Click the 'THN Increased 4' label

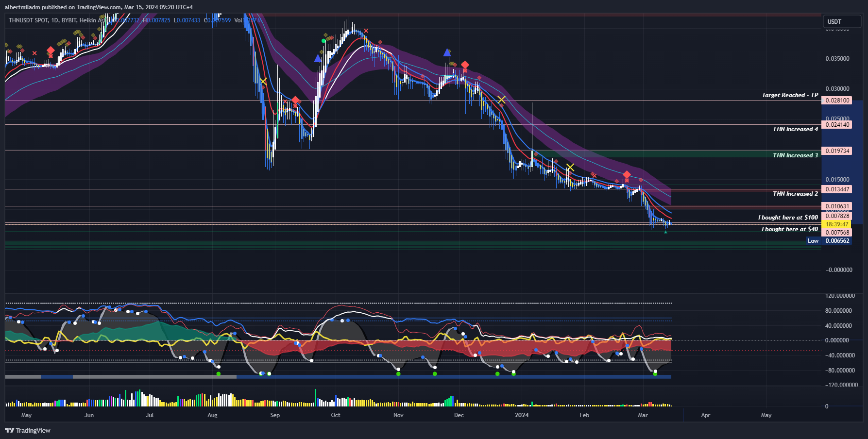(x=795, y=129)
